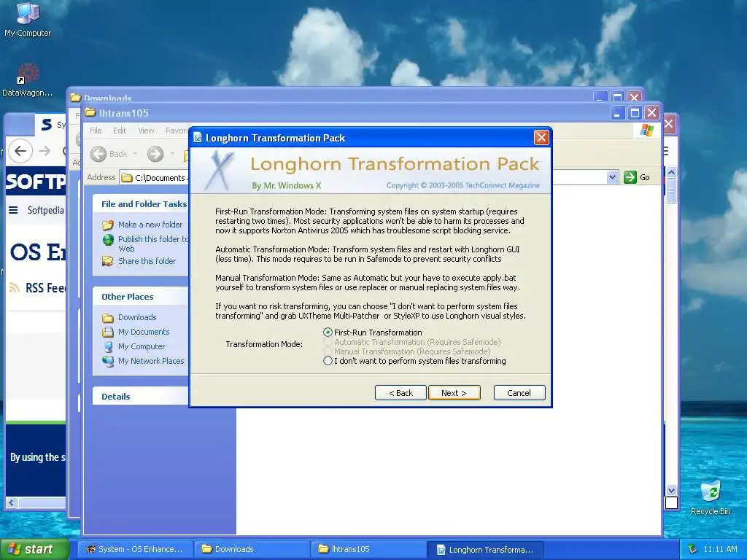Click Publish this folder to Web link

(153, 244)
